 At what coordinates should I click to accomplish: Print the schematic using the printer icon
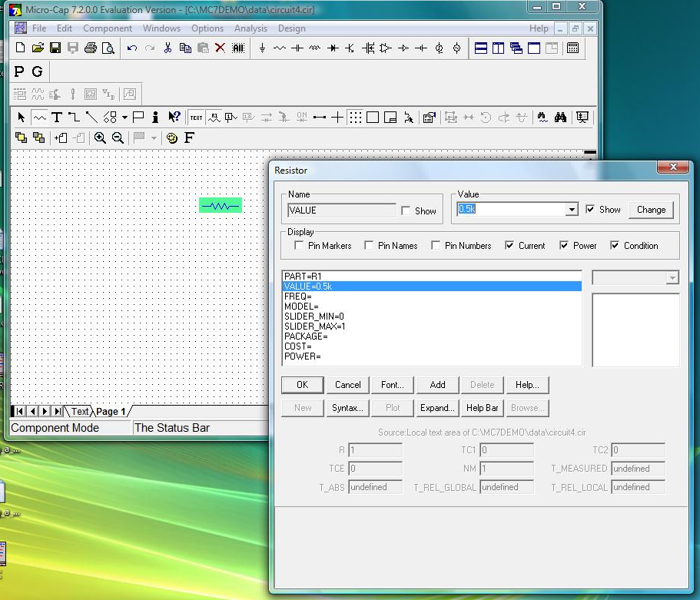[x=91, y=48]
